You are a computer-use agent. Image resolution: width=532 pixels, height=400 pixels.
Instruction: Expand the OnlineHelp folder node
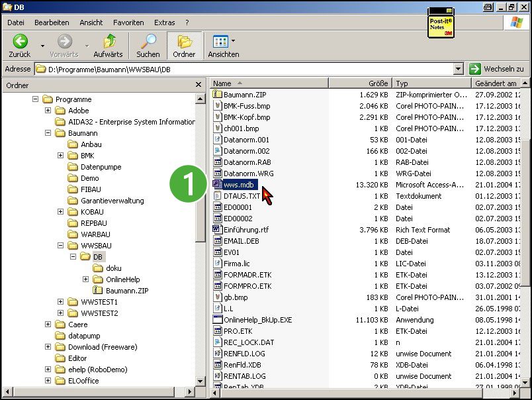click(85, 279)
